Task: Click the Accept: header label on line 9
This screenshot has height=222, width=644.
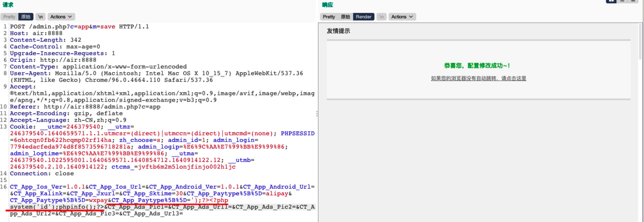Action: (x=23, y=87)
